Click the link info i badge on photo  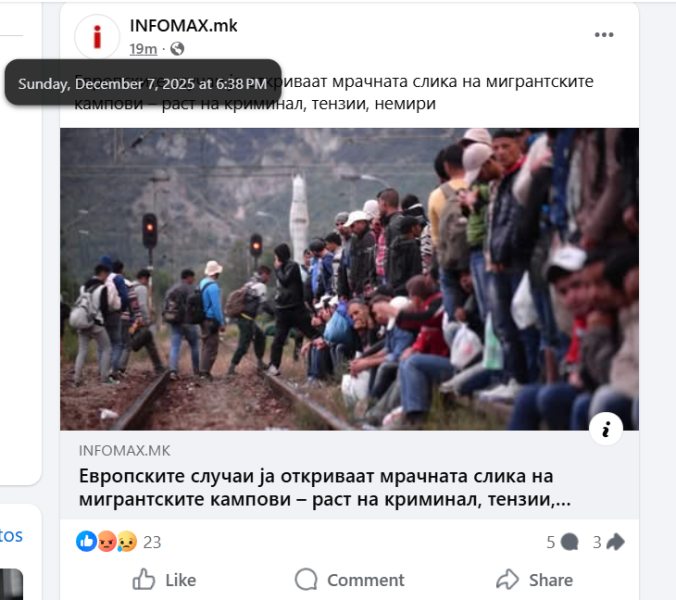[x=606, y=428]
